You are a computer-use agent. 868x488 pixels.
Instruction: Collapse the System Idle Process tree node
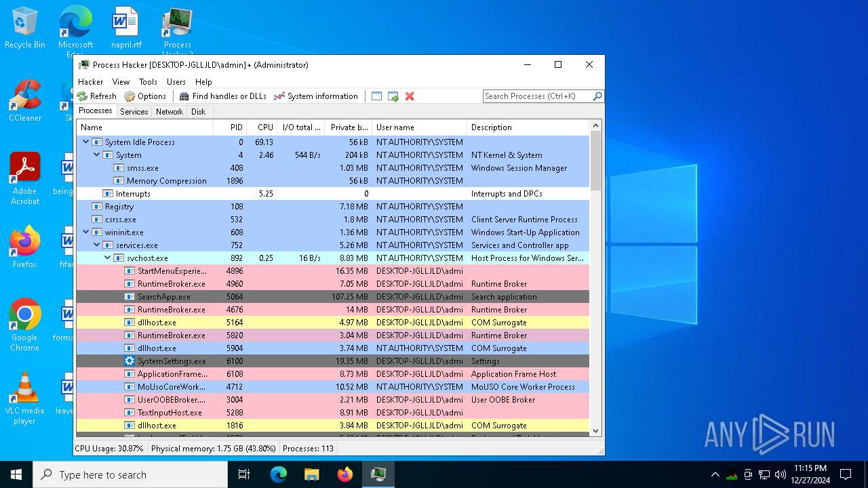(x=85, y=142)
